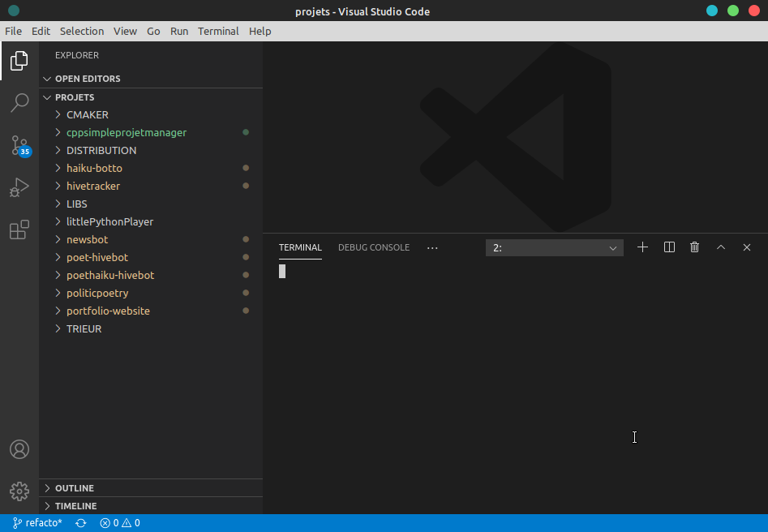This screenshot has height=532, width=768.
Task: Expand the newsbot folder
Action: click(151, 239)
